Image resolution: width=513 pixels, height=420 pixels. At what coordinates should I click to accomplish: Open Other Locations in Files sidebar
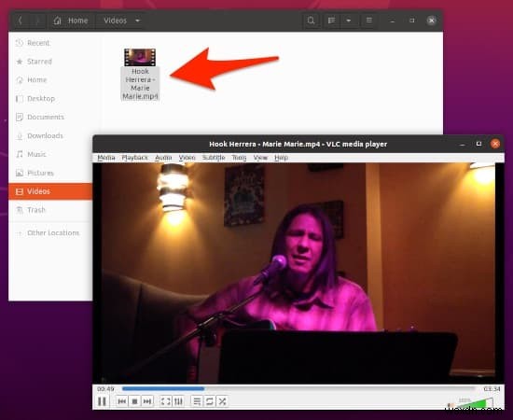click(x=50, y=233)
